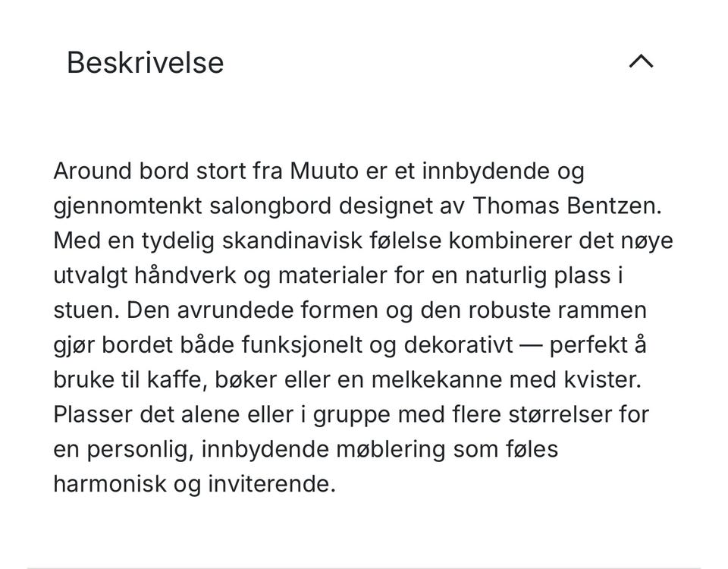Click the header row of the Beskrivelse accordion
The image size is (728, 569).
coord(356,62)
